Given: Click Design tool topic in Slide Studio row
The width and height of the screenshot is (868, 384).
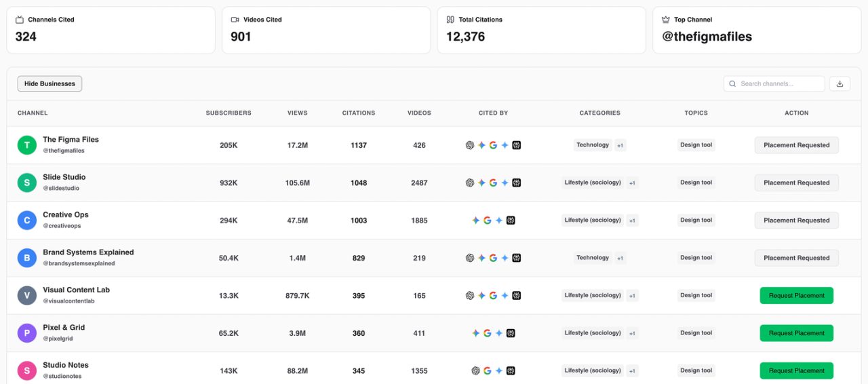Looking at the screenshot, I should pos(696,183).
